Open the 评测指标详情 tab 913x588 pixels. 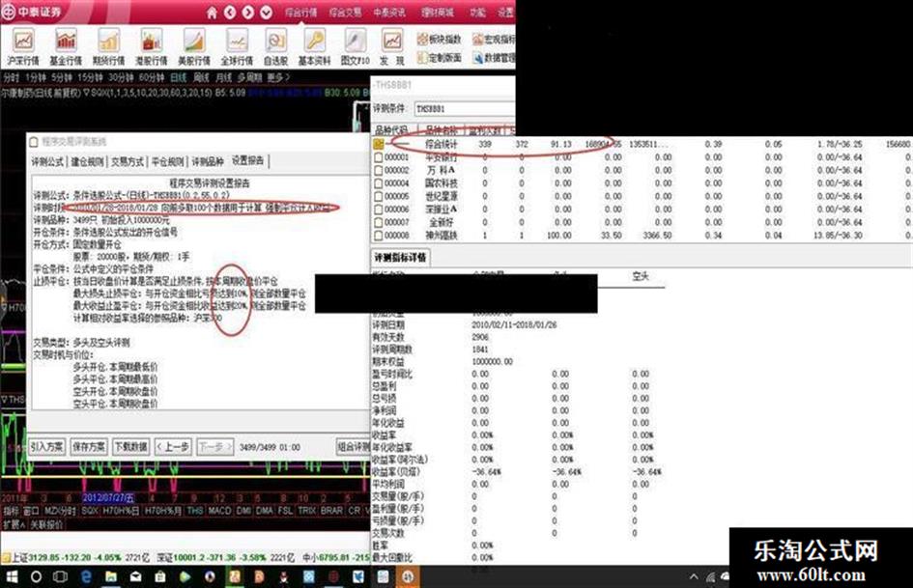[x=400, y=257]
